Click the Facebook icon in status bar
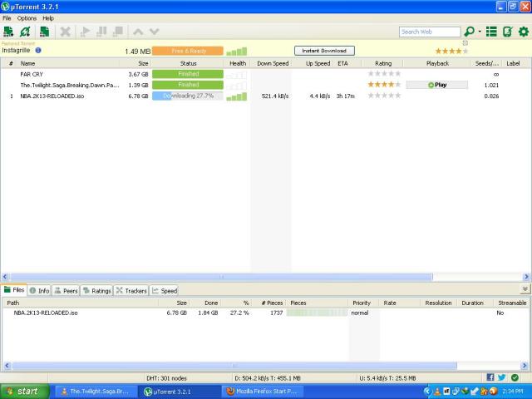532x399 pixels. pyautogui.click(x=490, y=377)
